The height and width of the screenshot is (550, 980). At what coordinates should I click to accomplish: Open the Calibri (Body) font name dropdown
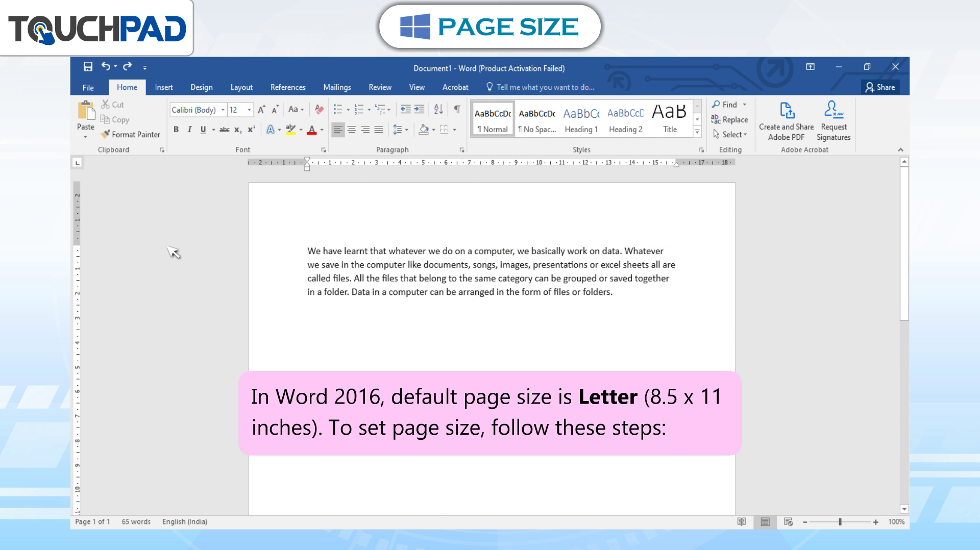coord(223,110)
